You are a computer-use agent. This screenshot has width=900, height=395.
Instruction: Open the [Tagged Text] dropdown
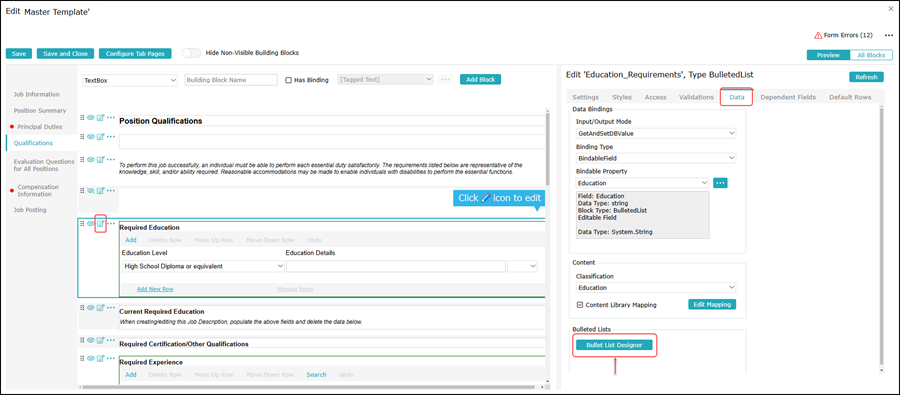pyautogui.click(x=386, y=80)
